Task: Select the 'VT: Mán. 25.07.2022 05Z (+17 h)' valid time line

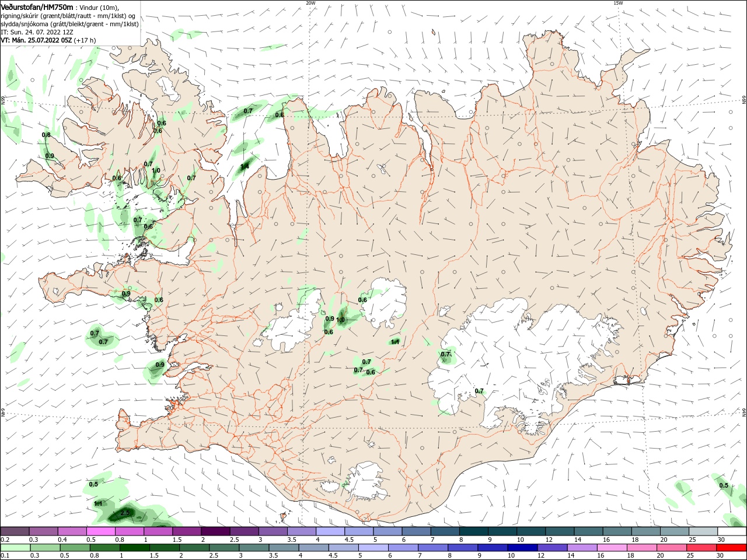Action: click(48, 40)
